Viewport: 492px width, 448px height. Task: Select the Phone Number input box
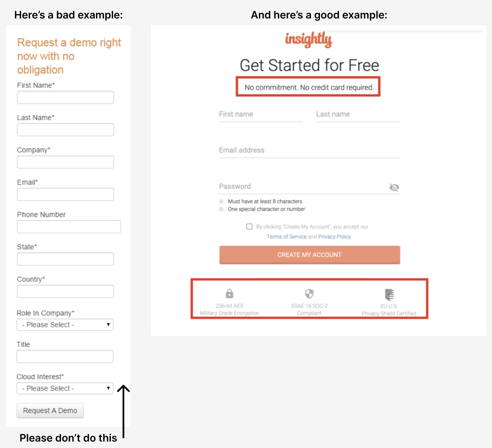click(x=69, y=227)
